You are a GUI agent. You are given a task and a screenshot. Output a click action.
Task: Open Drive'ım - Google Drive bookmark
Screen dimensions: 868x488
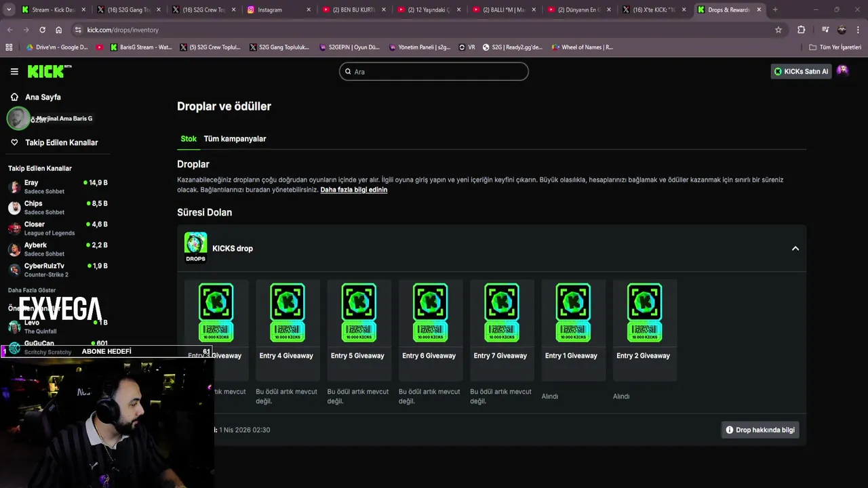click(57, 47)
